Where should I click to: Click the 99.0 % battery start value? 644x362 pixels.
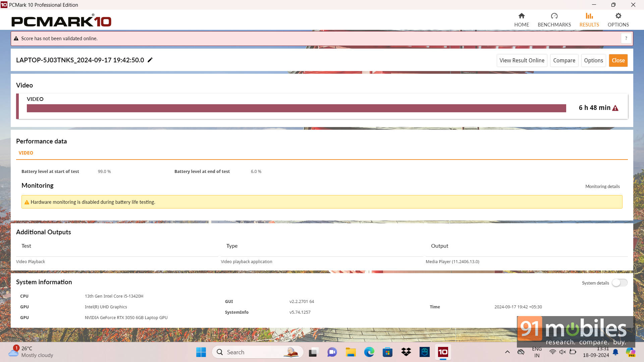pyautogui.click(x=104, y=171)
